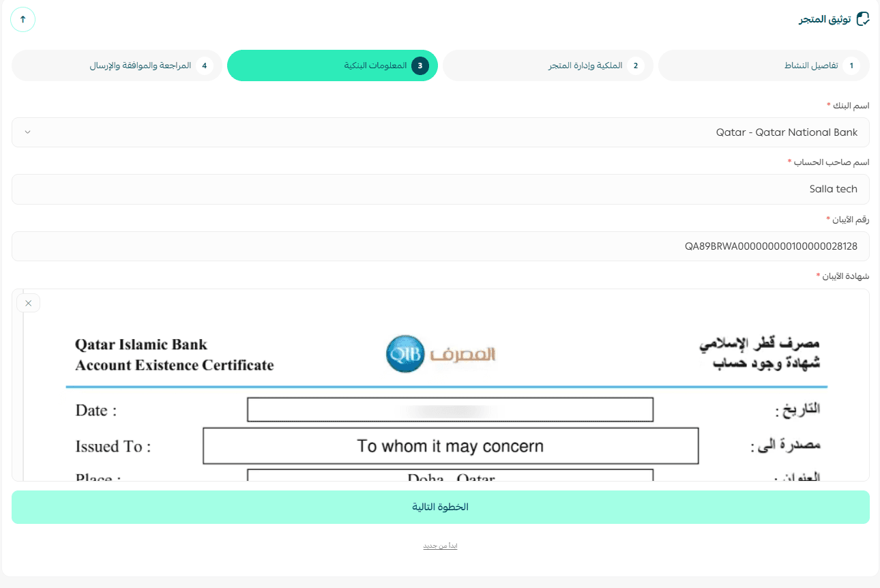The image size is (880, 588).
Task: Click the store verification badge icon
Action: (863, 19)
